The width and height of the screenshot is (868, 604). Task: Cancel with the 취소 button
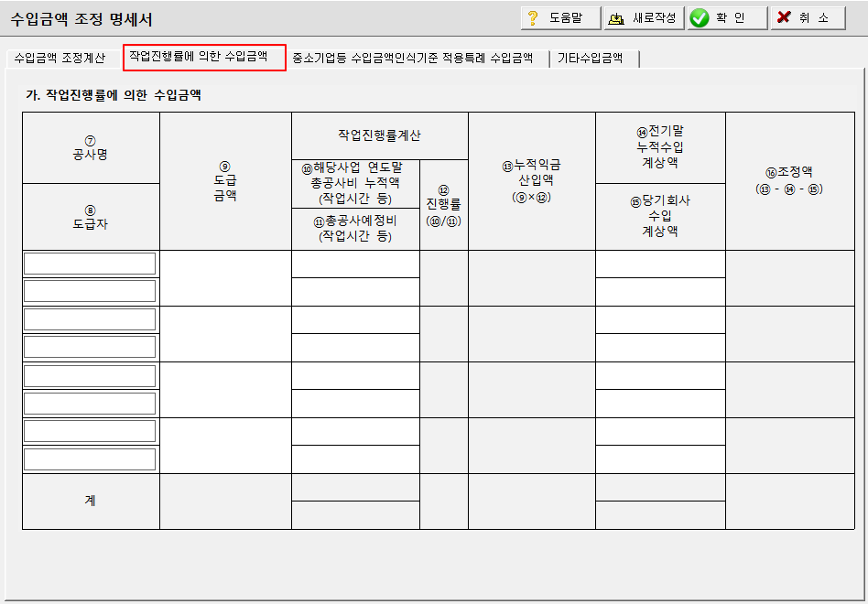pyautogui.click(x=808, y=17)
